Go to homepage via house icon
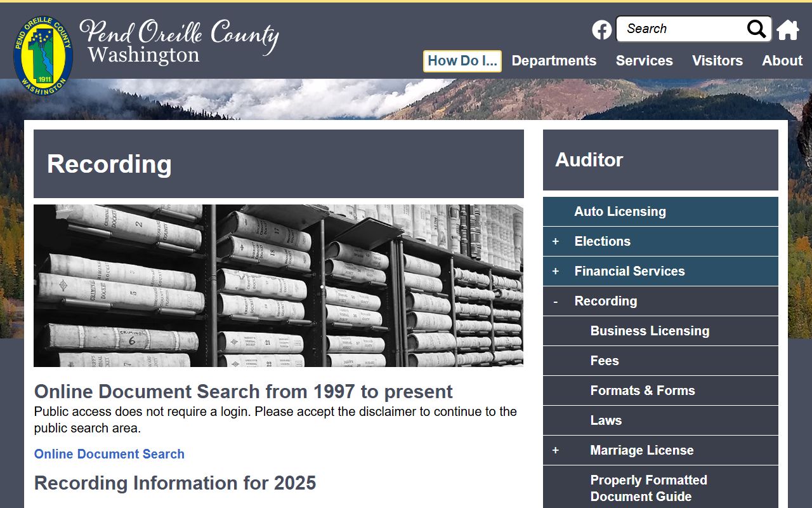 pos(788,29)
